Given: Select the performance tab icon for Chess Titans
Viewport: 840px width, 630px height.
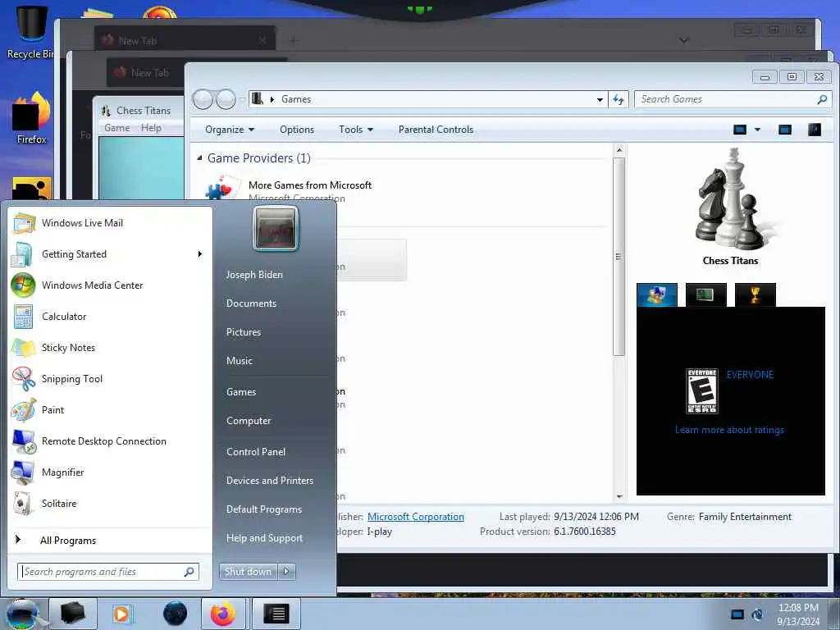Looking at the screenshot, I should coord(706,294).
